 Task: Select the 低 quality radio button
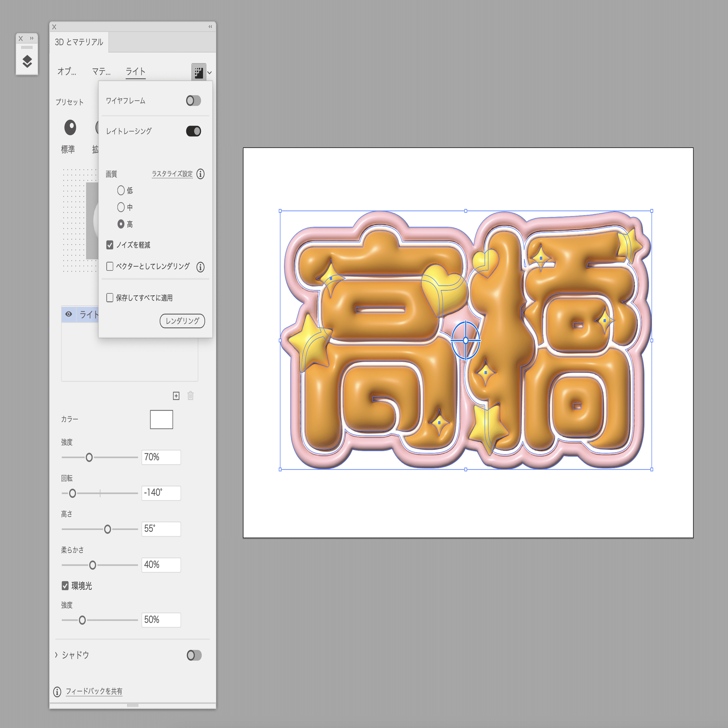(x=121, y=190)
